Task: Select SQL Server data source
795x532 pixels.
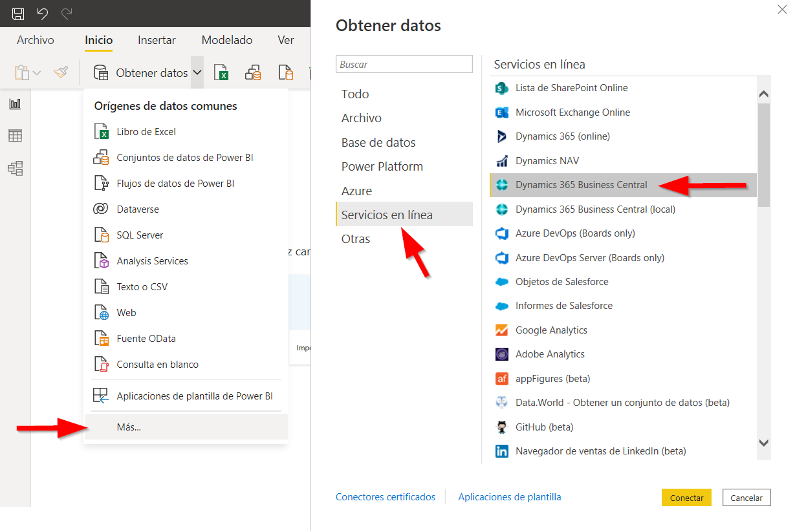Action: 186,235
